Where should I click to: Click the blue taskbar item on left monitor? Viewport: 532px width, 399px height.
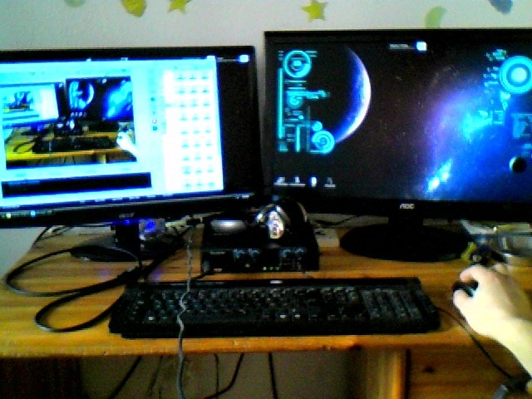(33, 214)
